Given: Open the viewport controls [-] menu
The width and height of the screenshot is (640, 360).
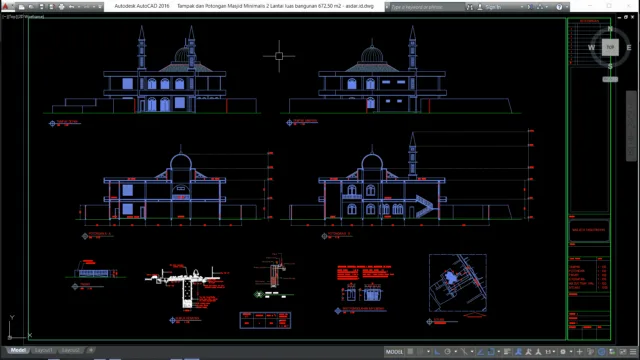Looking at the screenshot, I should click(x=4, y=17).
